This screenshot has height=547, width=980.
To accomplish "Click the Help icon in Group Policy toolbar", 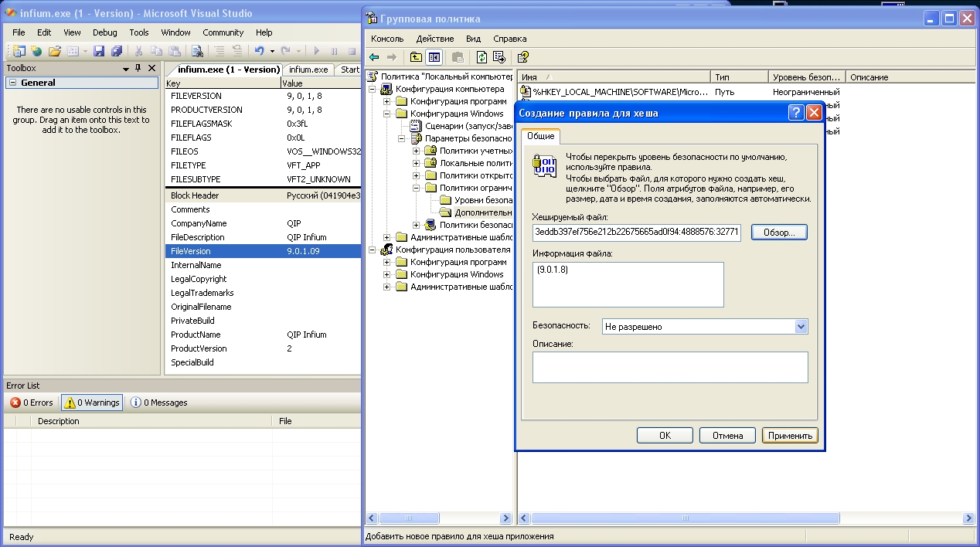I will (523, 57).
